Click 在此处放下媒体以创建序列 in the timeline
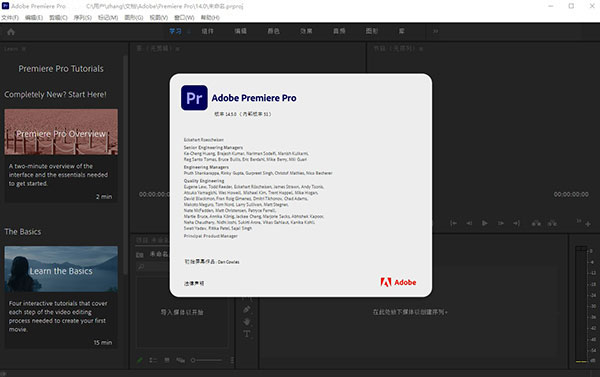Viewport: 600px width, 377px height. [410, 312]
